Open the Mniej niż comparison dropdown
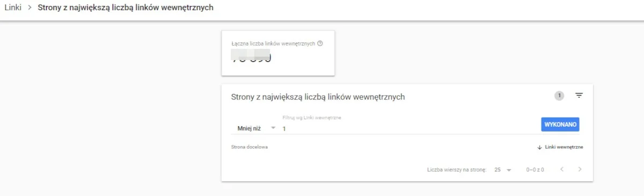 coord(257,128)
